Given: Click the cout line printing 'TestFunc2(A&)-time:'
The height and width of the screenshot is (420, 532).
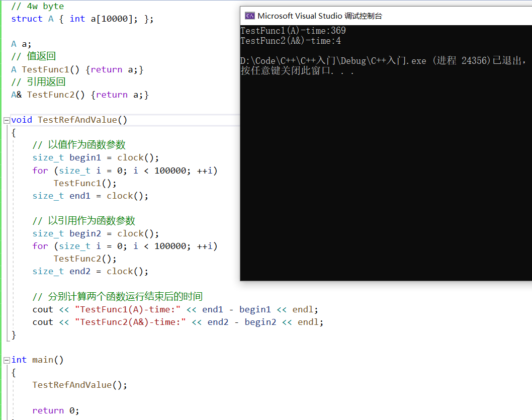Looking at the screenshot, I should [178, 322].
